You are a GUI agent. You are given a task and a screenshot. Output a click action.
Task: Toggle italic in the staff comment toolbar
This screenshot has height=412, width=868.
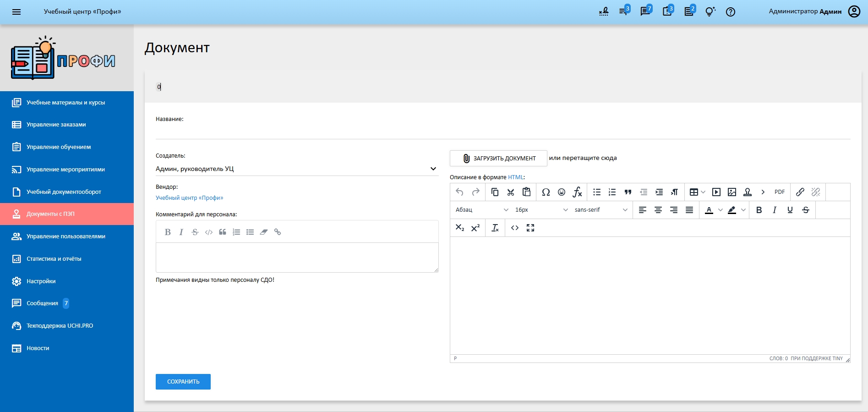click(x=181, y=232)
